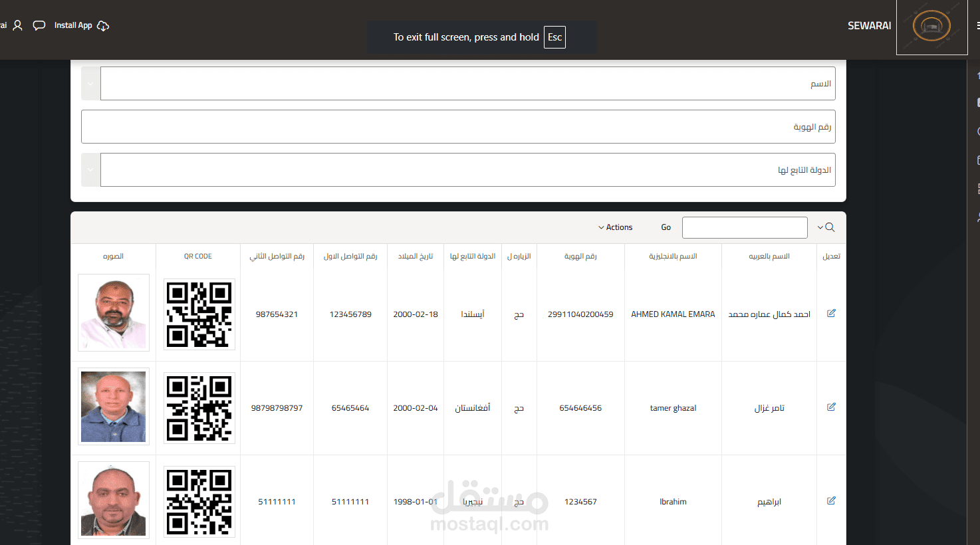Edit the AHMED KAMAL EMARA row
The image size is (980, 545).
(831, 313)
